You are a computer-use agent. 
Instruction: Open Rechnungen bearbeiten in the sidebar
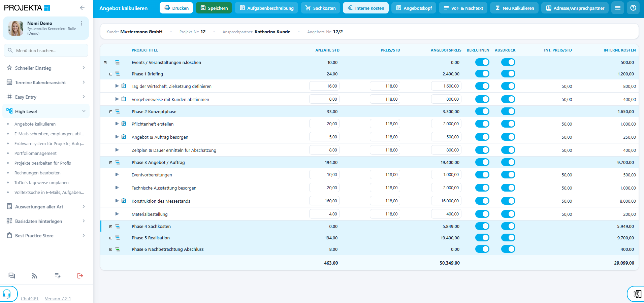point(37,173)
